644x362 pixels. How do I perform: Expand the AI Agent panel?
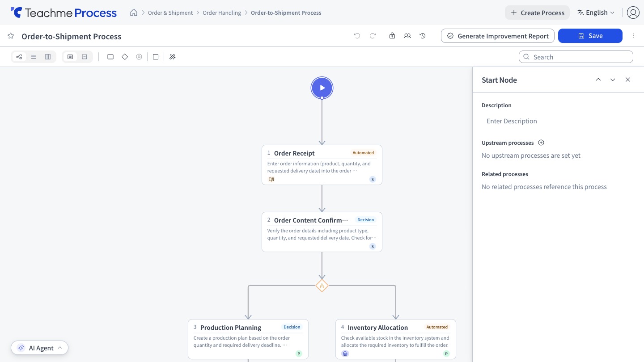click(40, 348)
